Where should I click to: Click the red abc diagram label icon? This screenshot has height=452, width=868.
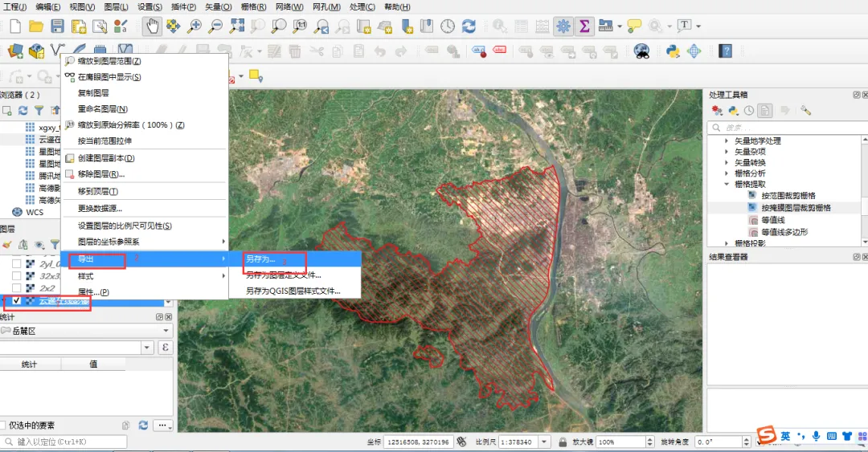(x=500, y=51)
